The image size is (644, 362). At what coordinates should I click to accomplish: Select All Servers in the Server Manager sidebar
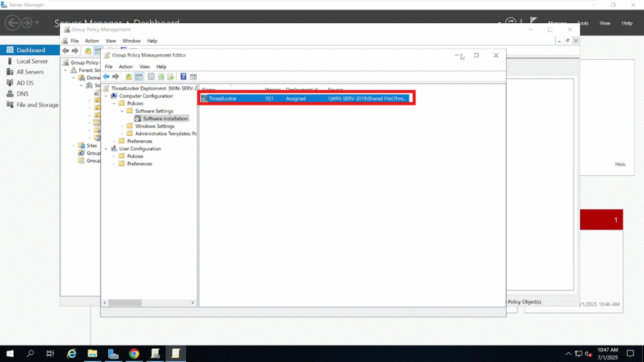point(30,72)
